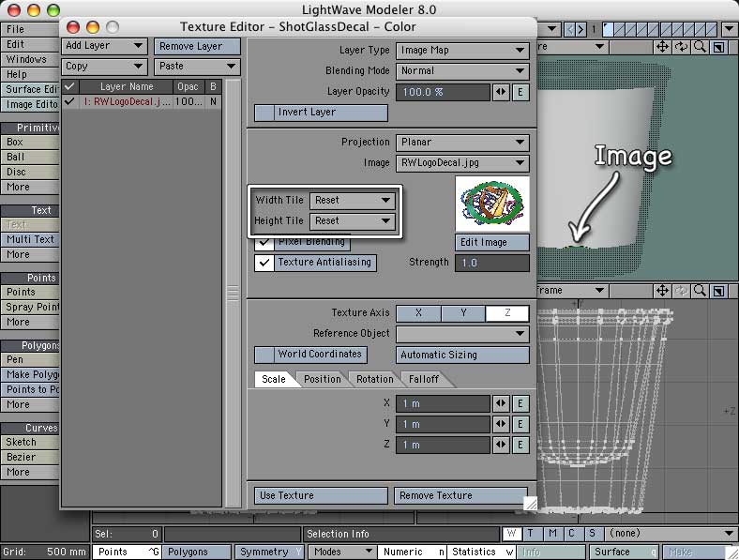This screenshot has height=560, width=739.
Task: Click the E envelope button for Y scale
Action: coord(520,424)
